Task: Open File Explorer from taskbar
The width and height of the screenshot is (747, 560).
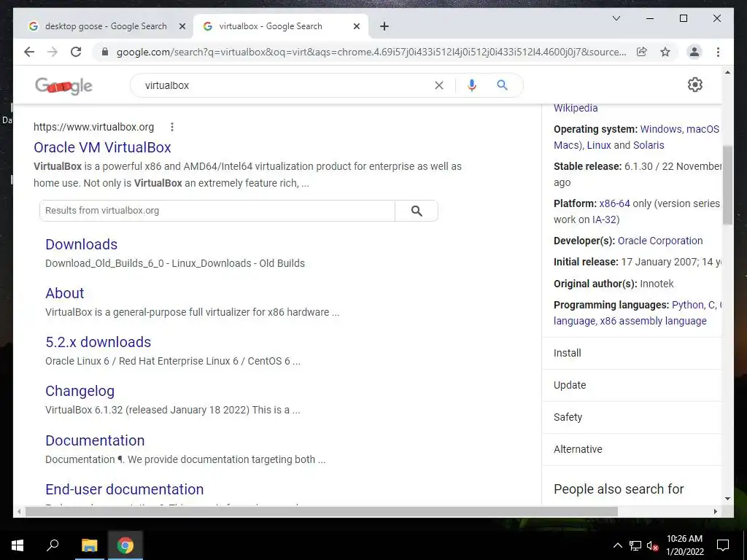Action: click(x=89, y=545)
